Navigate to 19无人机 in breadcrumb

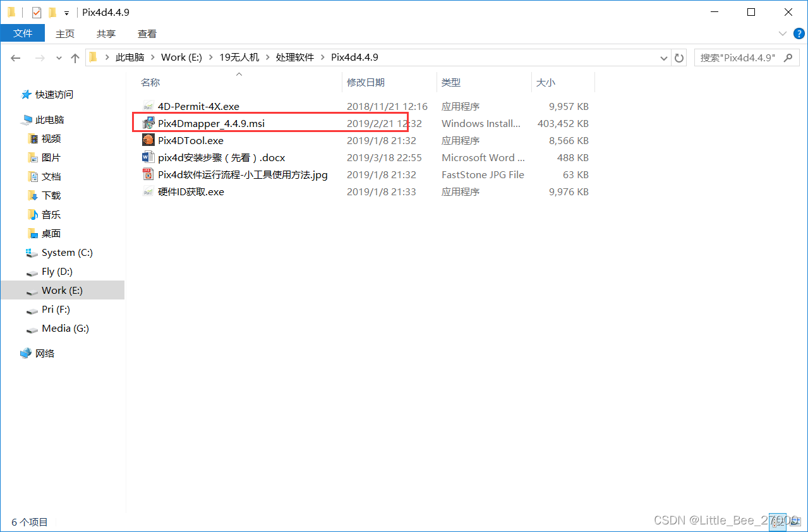tap(239, 57)
